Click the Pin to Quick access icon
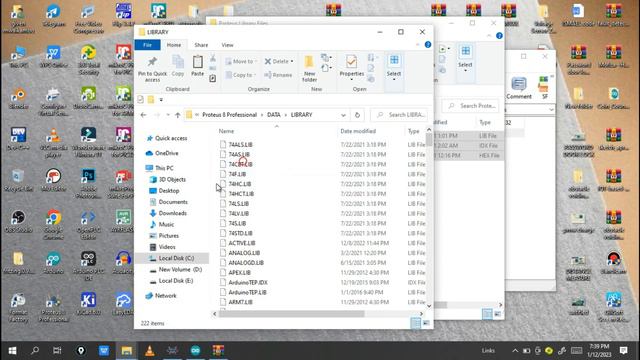The image size is (640, 360). click(152, 62)
